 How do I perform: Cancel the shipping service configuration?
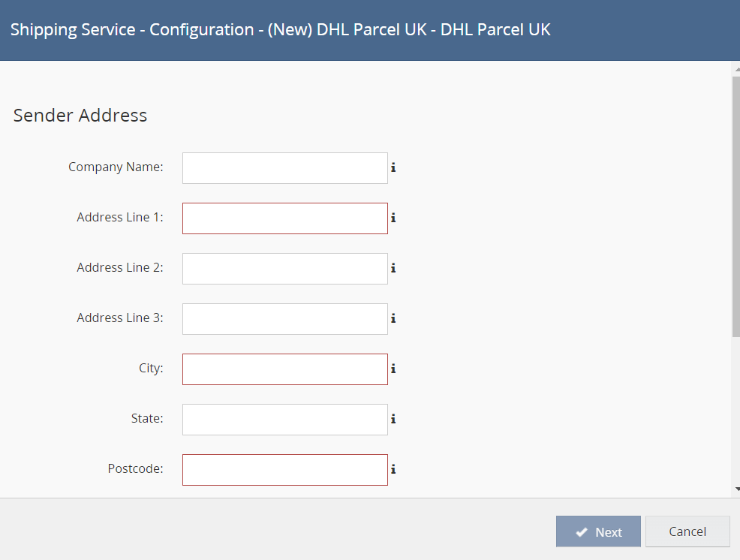click(x=687, y=531)
